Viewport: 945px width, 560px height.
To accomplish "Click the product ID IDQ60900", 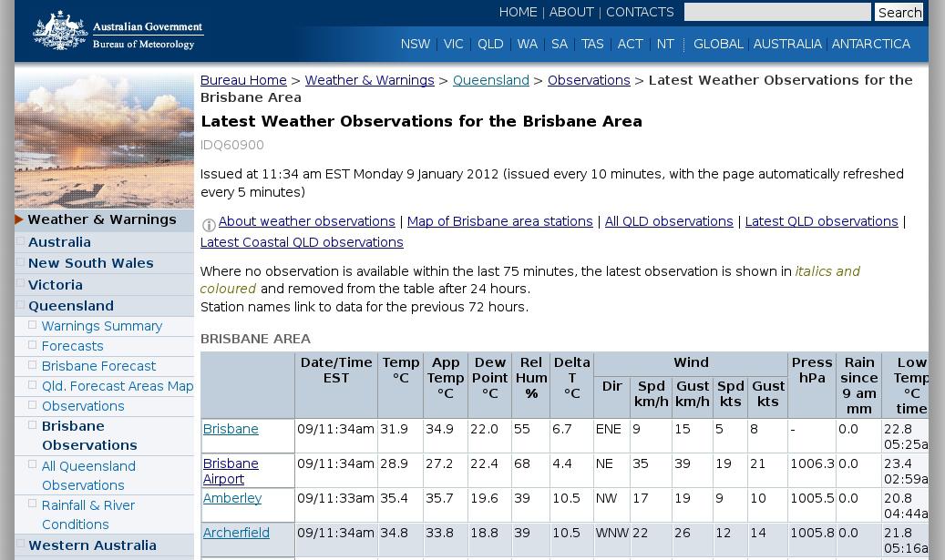I will 232,145.
